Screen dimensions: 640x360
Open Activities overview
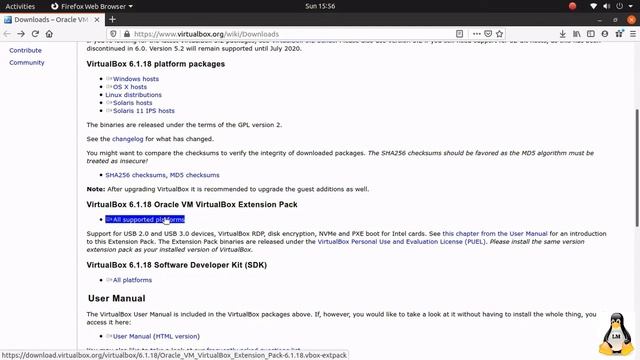pyautogui.click(x=20, y=6)
